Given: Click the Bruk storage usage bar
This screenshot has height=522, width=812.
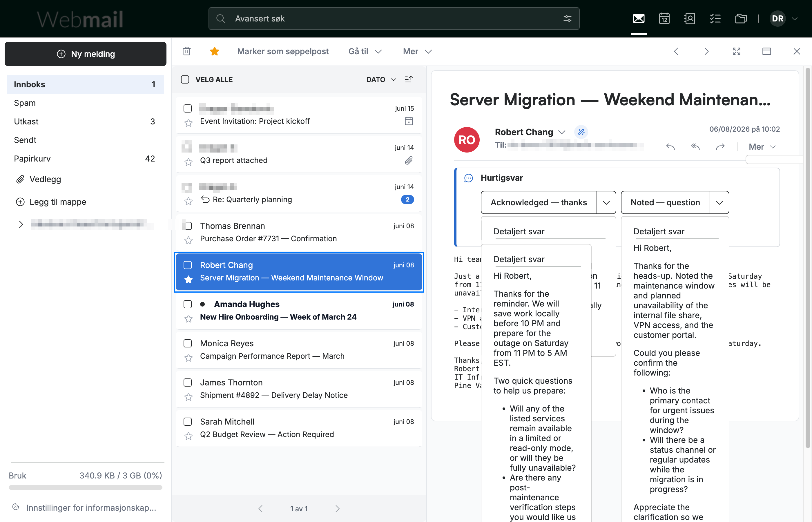Looking at the screenshot, I should pyautogui.click(x=85, y=487).
